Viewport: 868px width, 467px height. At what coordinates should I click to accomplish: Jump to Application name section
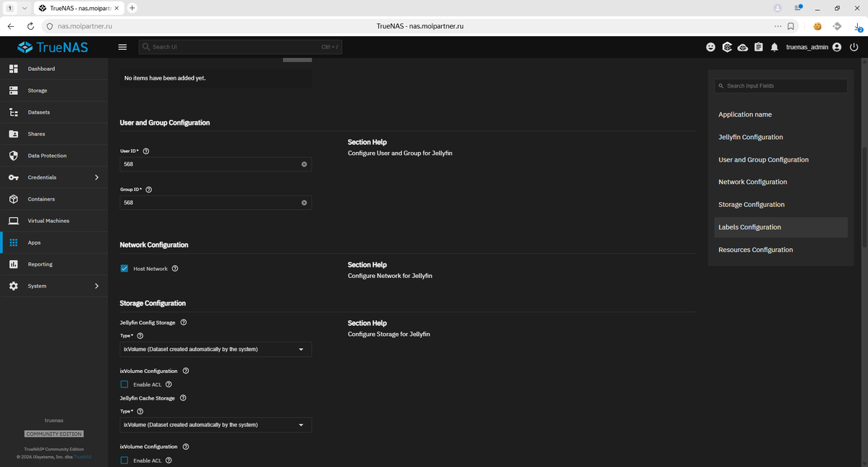(745, 114)
